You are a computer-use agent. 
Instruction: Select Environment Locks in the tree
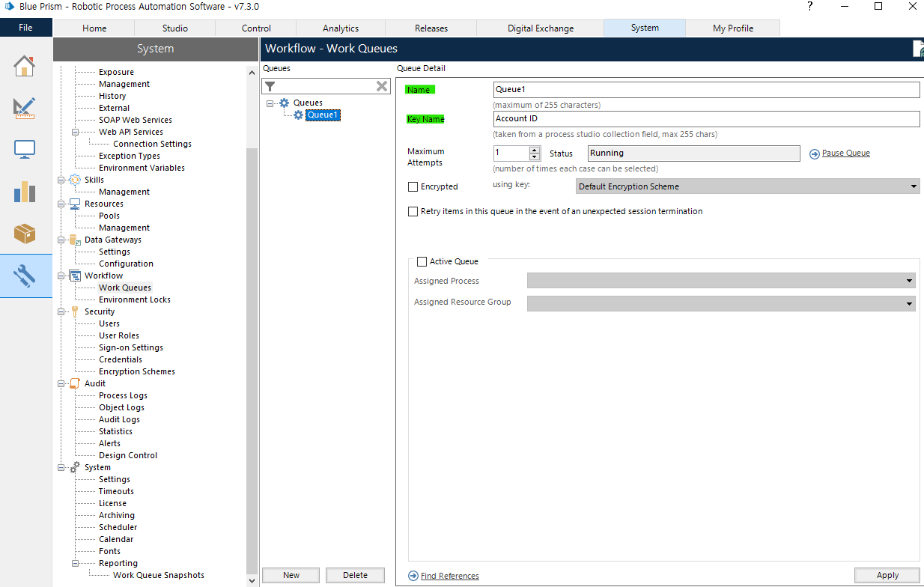pos(135,299)
